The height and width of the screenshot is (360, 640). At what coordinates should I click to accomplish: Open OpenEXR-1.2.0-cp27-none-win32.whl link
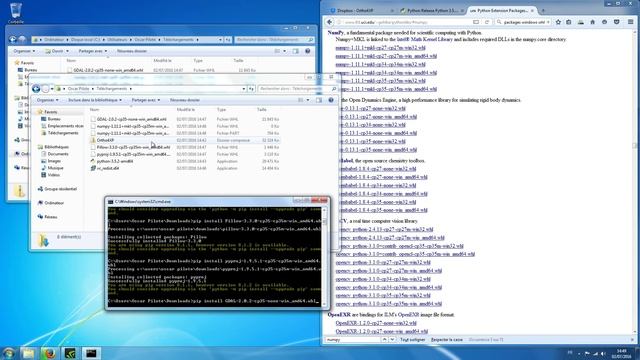coord(376,323)
